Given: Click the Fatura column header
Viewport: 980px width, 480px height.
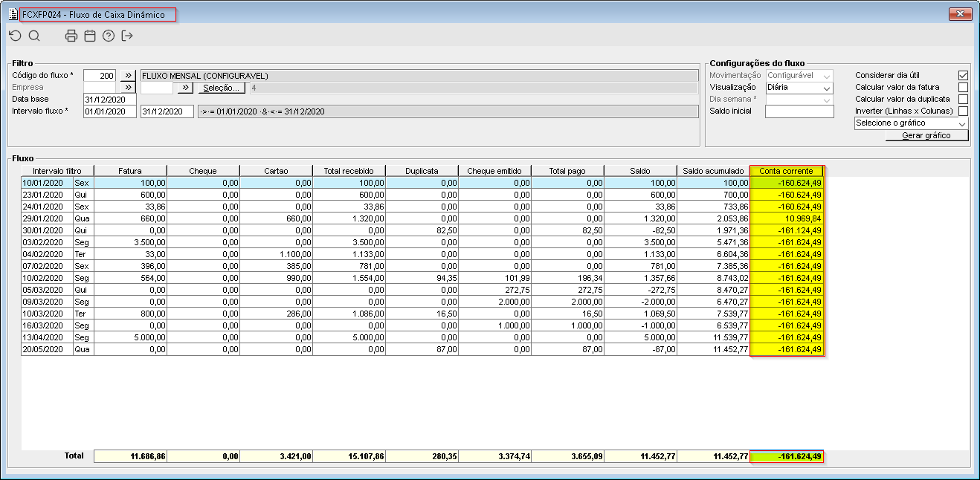Looking at the screenshot, I should 130,171.
